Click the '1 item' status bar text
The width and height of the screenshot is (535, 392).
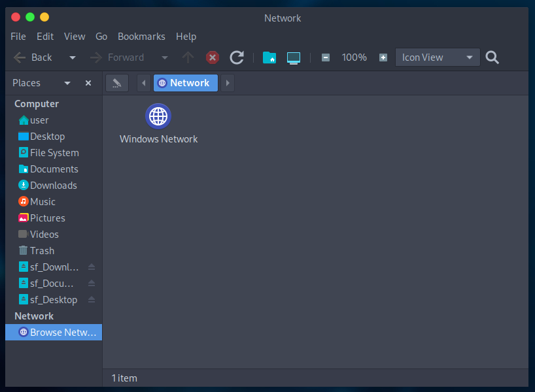pyautogui.click(x=124, y=378)
